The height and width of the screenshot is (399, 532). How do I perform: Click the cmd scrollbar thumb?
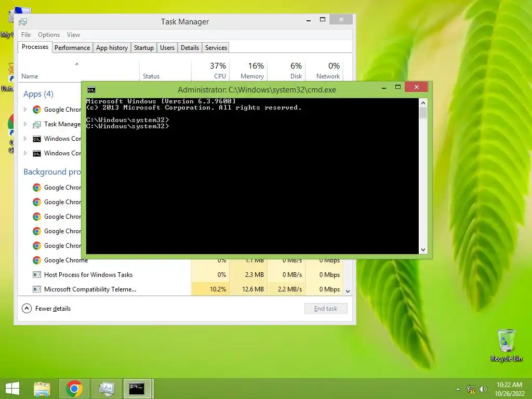click(423, 113)
